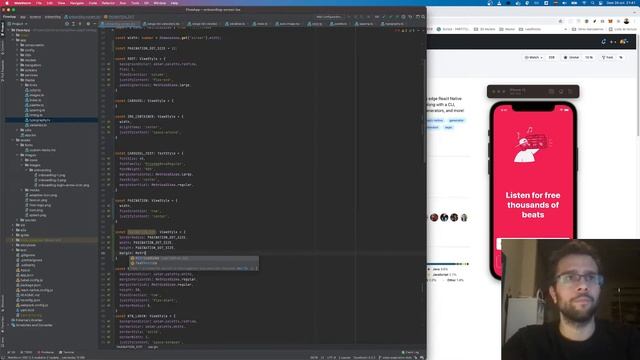This screenshot has width=640, height=360.
Task: Open the TODO tool window
Action: point(26,352)
